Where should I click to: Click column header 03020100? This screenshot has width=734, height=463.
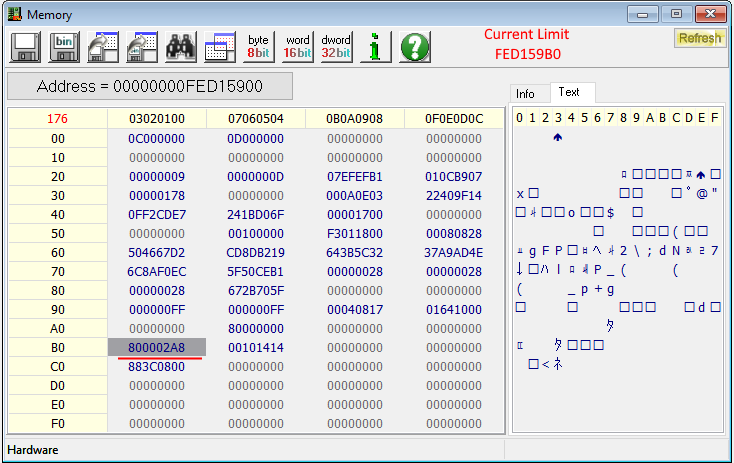point(157,118)
